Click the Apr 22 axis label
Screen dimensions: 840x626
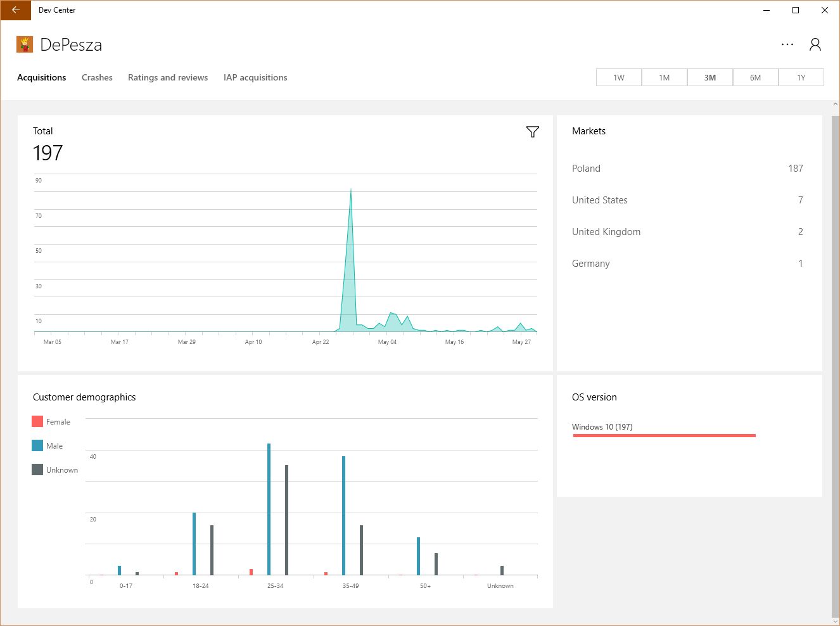321,342
